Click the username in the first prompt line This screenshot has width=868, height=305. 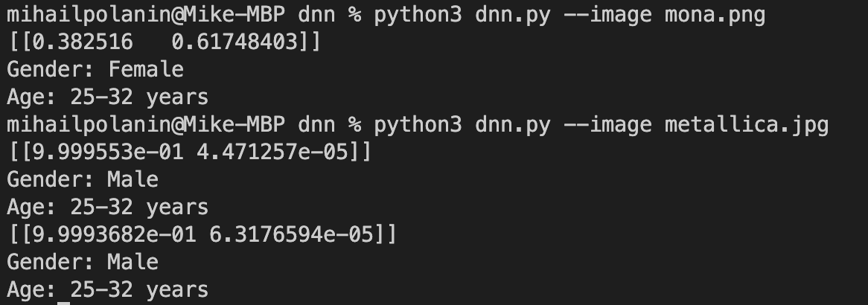click(x=89, y=16)
